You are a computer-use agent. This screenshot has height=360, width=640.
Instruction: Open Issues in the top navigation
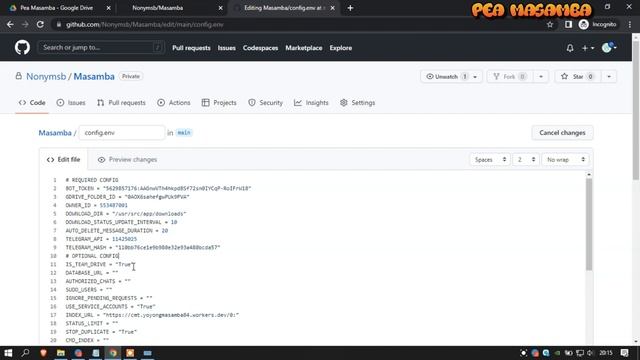pyautogui.click(x=227, y=48)
